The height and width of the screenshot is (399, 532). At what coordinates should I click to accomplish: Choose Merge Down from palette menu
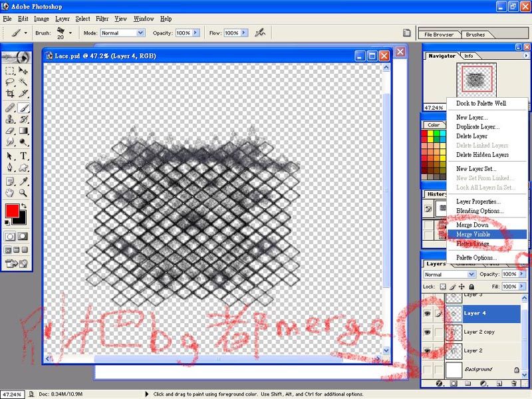pos(487,225)
